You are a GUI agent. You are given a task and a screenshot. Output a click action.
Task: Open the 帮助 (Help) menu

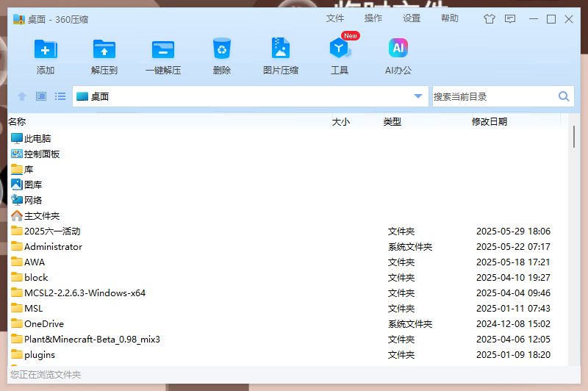click(x=450, y=18)
